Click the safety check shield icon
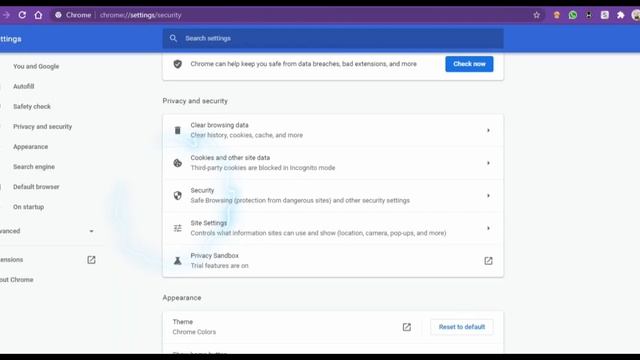The width and height of the screenshot is (640, 360). click(178, 64)
